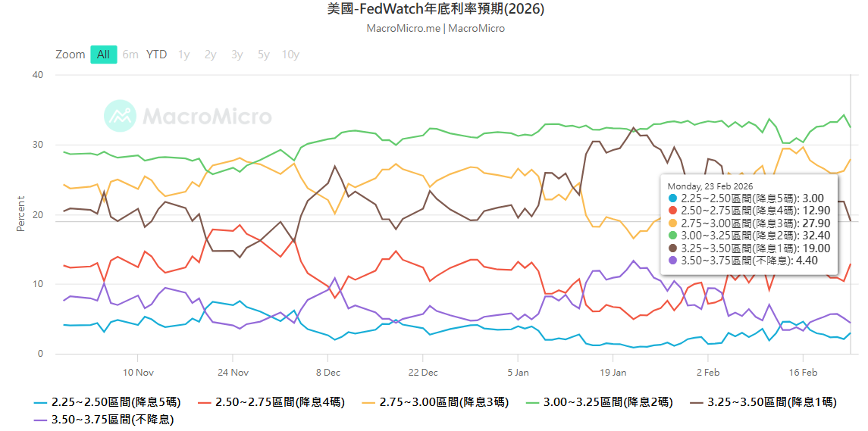
Task: Switch zoom range to YTD
Action: click(157, 55)
